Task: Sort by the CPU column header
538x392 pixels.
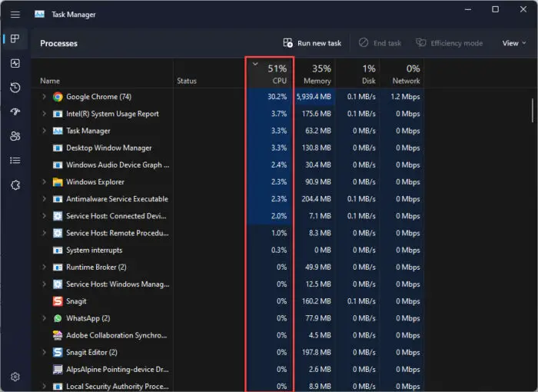Action: pyautogui.click(x=270, y=73)
